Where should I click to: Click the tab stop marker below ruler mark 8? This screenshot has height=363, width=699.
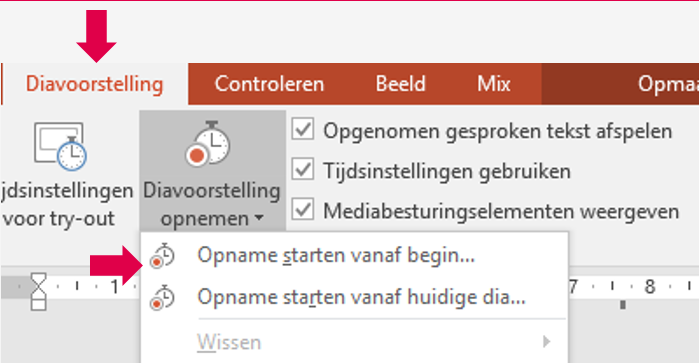623,305
